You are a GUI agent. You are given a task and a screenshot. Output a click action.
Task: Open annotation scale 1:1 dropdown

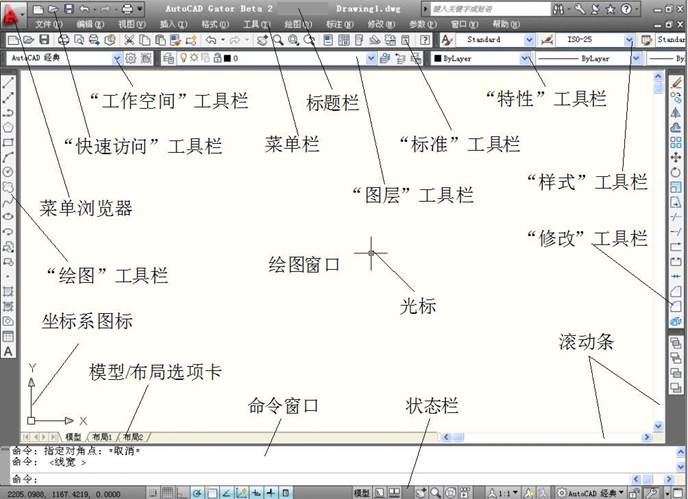pyautogui.click(x=505, y=493)
